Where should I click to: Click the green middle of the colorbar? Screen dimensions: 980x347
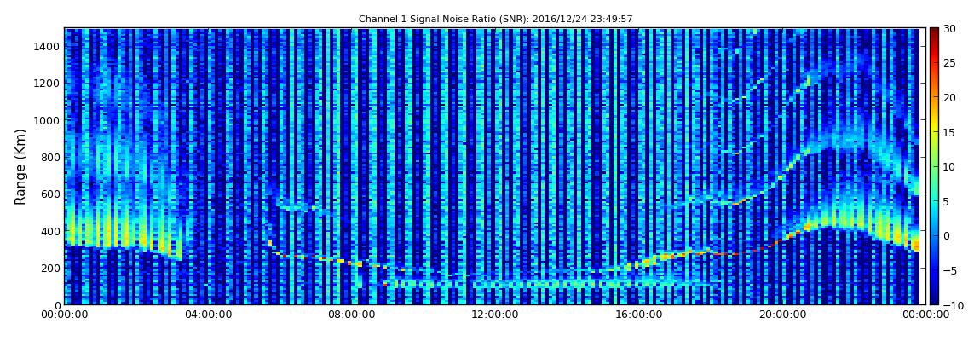point(934,166)
